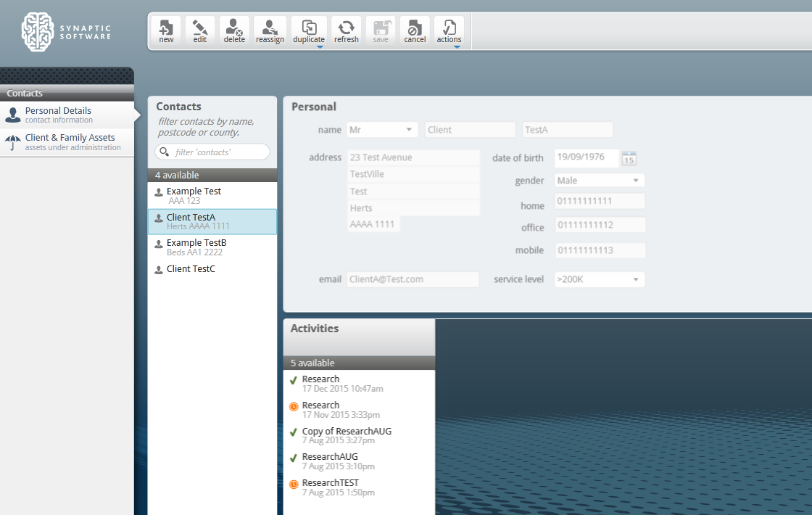The width and height of the screenshot is (812, 515).
Task: Click the save toolbar icon
Action: pos(381,31)
